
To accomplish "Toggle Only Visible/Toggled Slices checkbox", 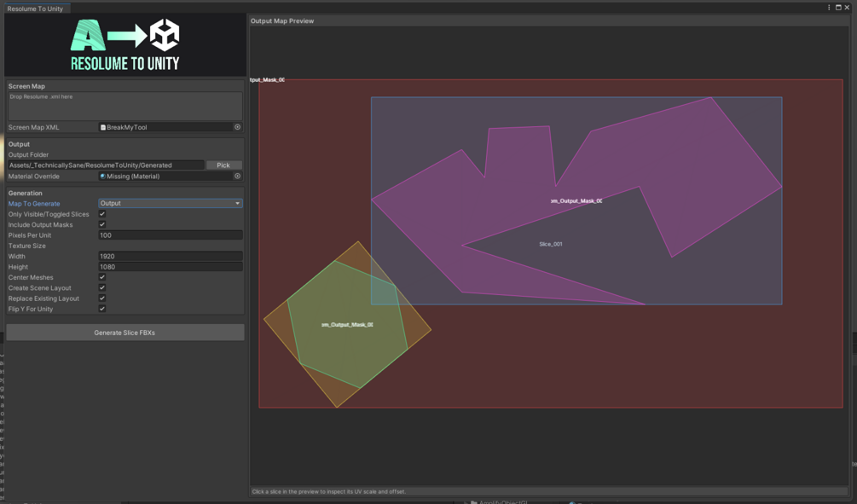I will tap(102, 214).
